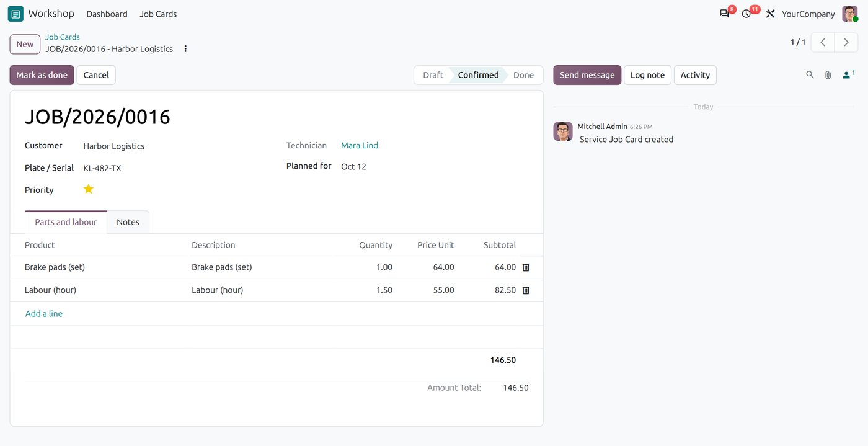The height and width of the screenshot is (446, 868).
Task: Open the Job Cards menu
Action: [x=158, y=14]
